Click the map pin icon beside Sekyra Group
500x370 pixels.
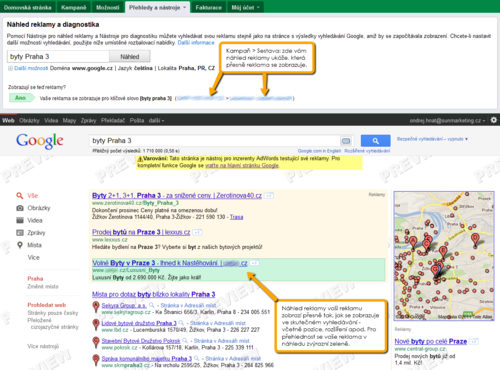pos(96,307)
